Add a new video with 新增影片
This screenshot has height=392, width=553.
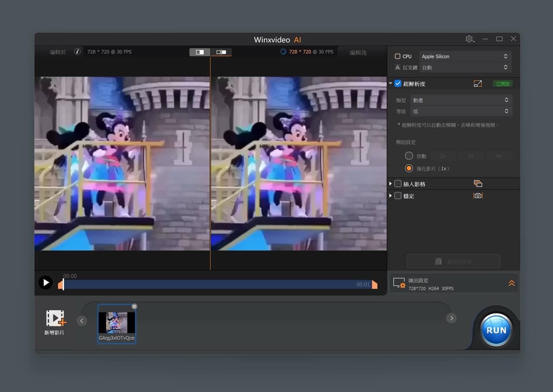point(56,322)
